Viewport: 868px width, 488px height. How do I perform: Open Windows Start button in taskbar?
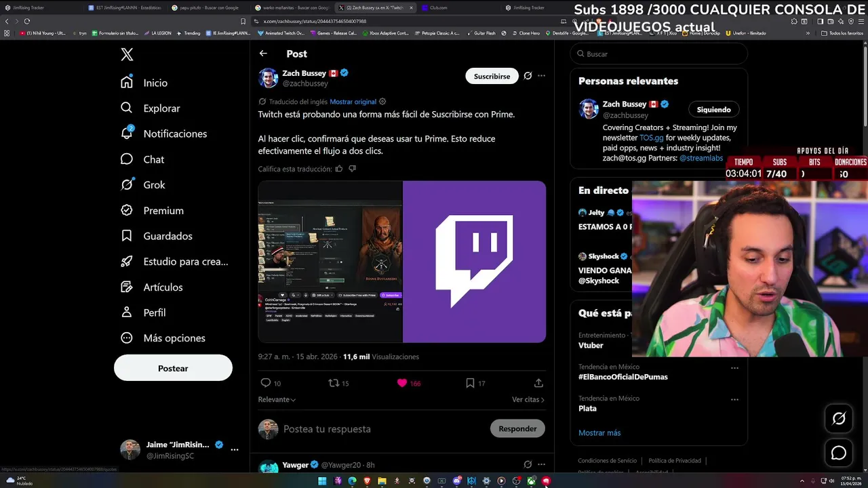click(x=322, y=481)
